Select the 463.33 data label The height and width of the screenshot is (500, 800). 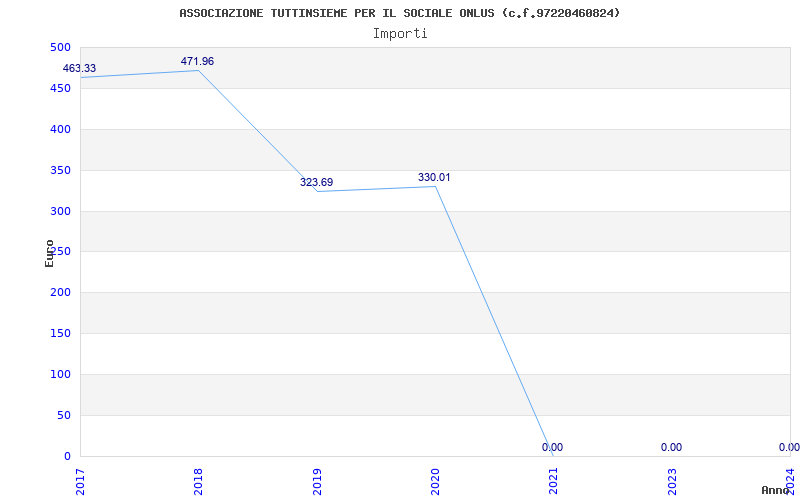coord(79,68)
